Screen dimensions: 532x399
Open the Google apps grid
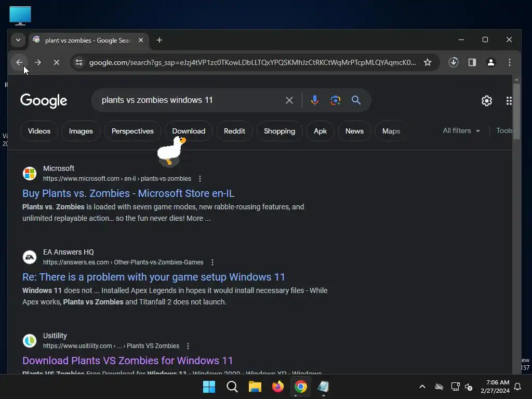point(509,101)
